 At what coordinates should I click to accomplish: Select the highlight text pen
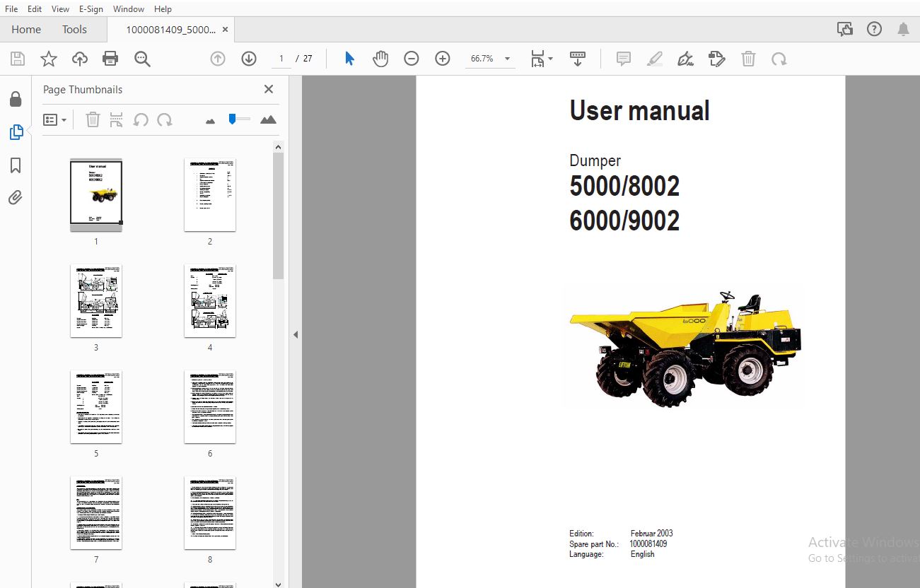coord(655,59)
